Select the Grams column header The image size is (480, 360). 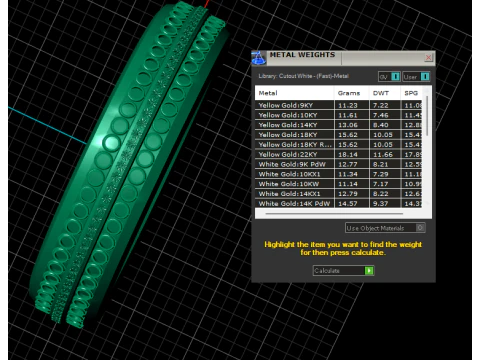point(351,93)
